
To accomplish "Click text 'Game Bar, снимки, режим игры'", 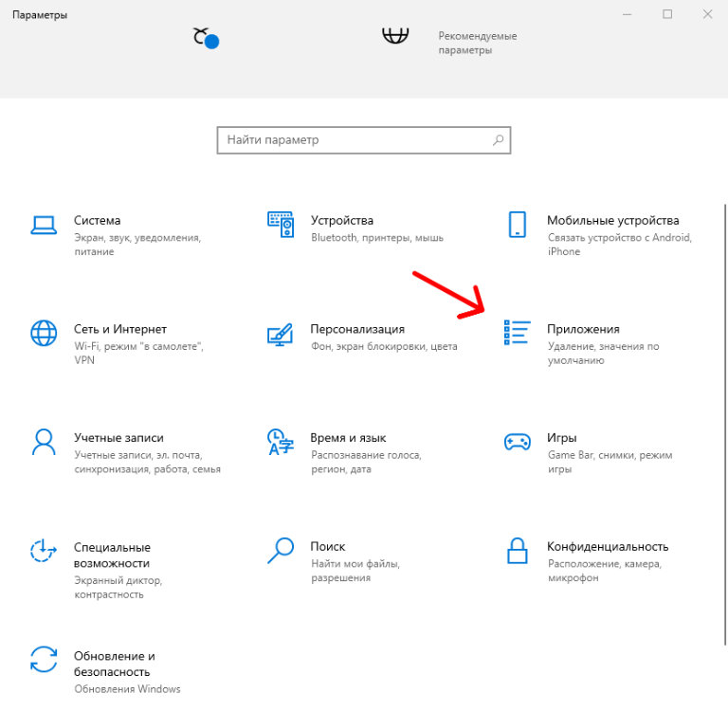I will 610,462.
